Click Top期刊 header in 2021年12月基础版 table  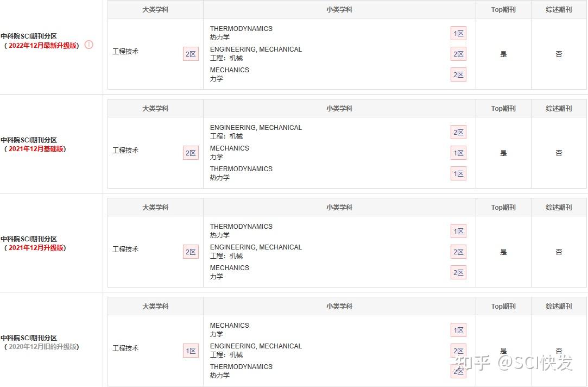[503, 109]
